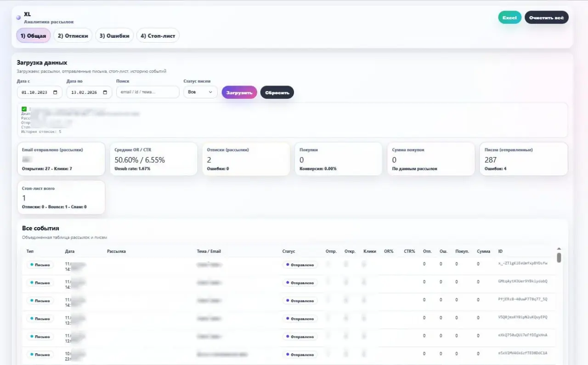Grab the events table scrollbar thumb
Image resolution: width=588 pixels, height=365 pixels.
pos(559,257)
